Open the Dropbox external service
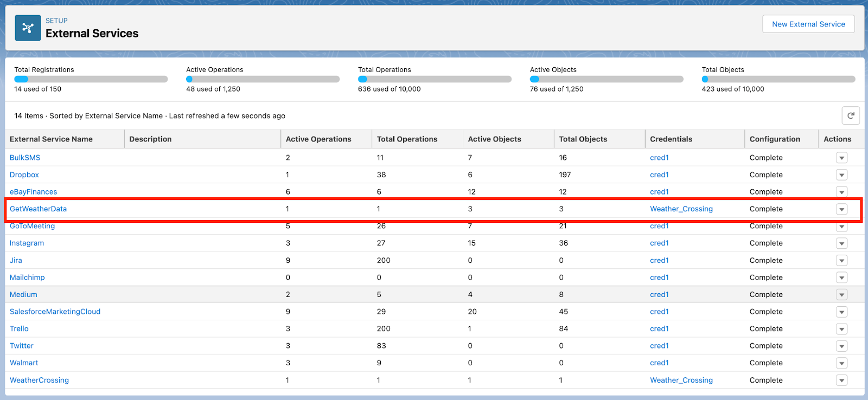The height and width of the screenshot is (400, 868). (x=24, y=175)
